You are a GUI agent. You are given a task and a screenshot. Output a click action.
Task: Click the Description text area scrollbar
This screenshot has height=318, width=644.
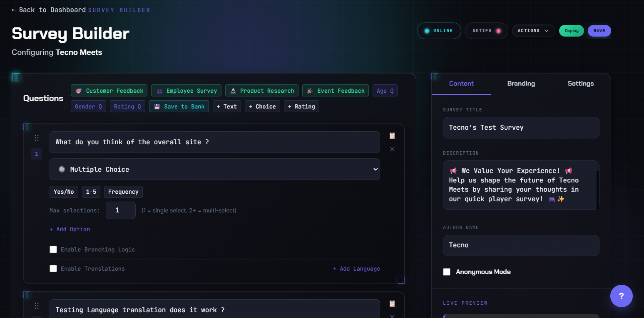598,185
